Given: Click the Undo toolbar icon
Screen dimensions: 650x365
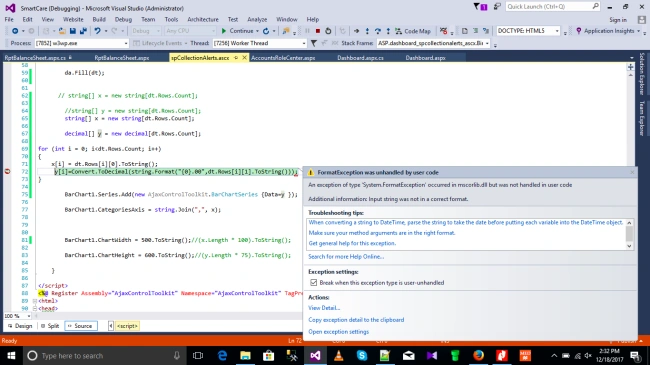Looking at the screenshot, I should click(x=97, y=31).
